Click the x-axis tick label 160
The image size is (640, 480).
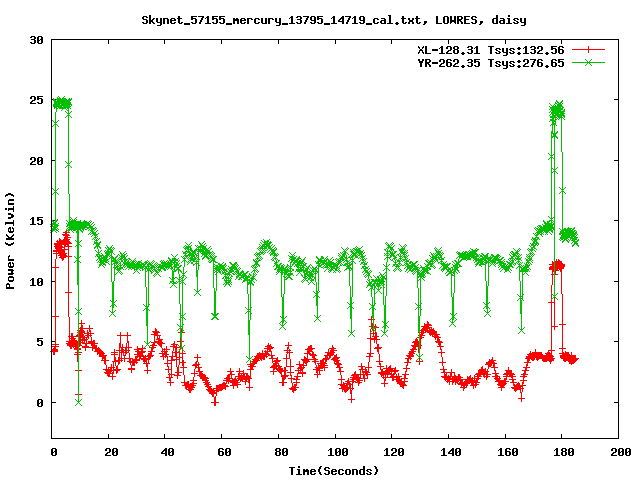point(508,452)
